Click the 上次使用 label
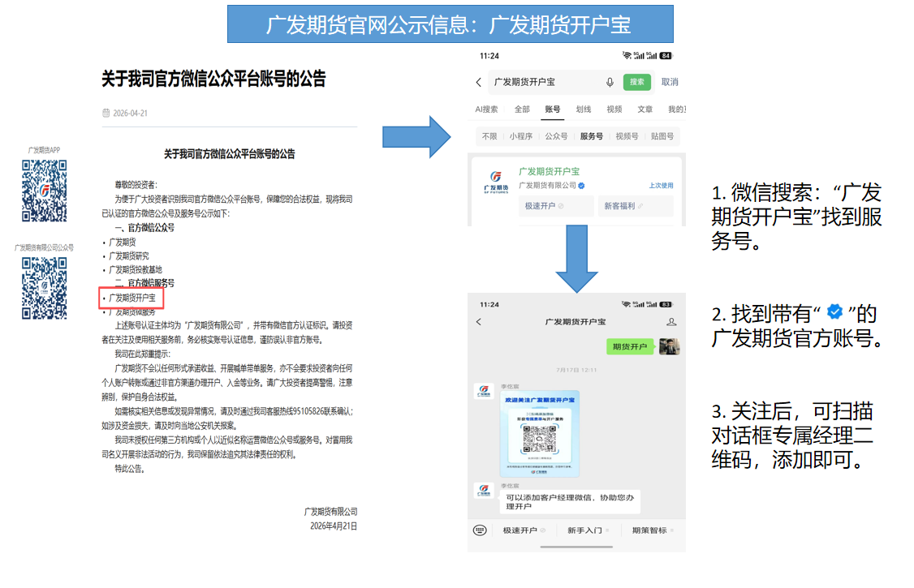This screenshot has height=588, width=914. click(x=661, y=186)
